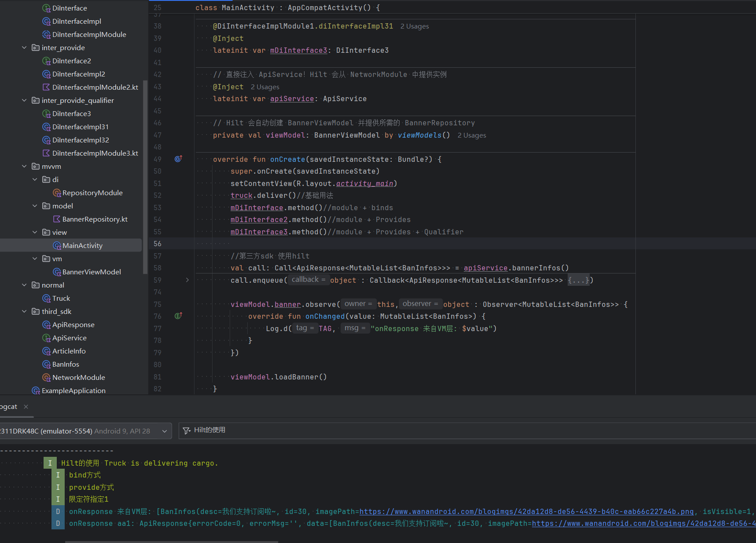Collapse the mvvm package folder
756x543 pixels.
pyautogui.click(x=24, y=167)
